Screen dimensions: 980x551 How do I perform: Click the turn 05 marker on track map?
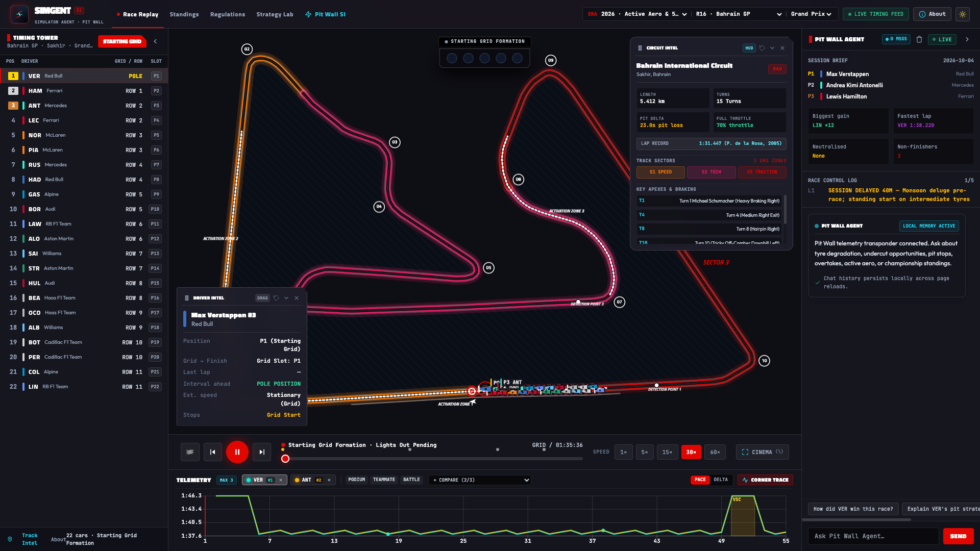click(x=488, y=268)
